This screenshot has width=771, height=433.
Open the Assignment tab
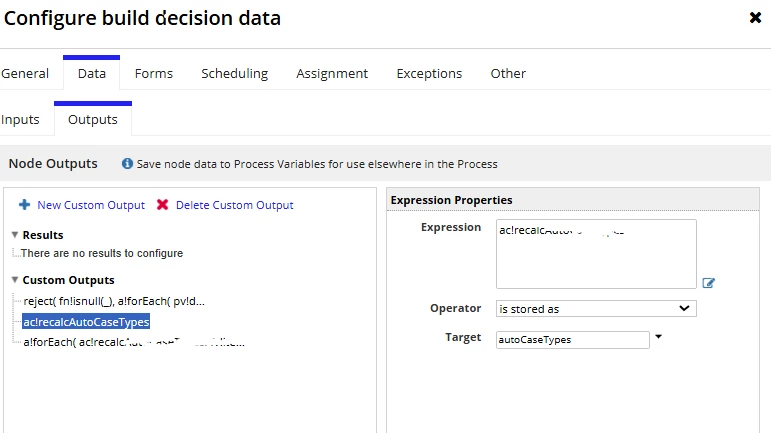coord(332,73)
